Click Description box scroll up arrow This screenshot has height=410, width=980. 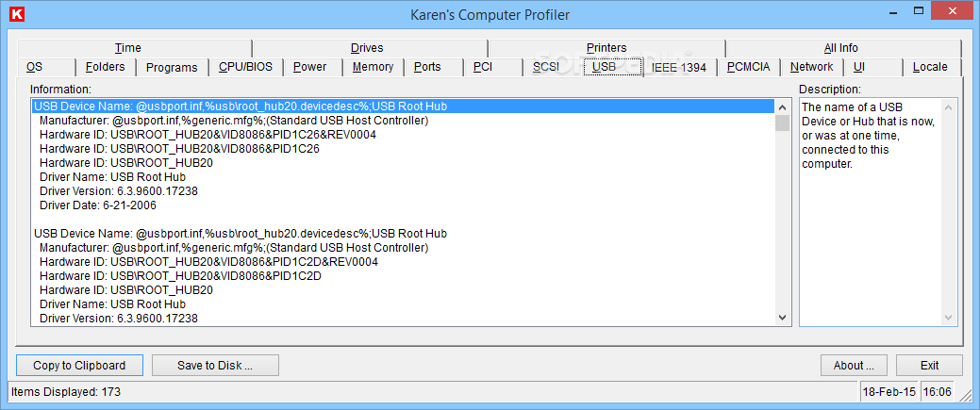[949, 107]
